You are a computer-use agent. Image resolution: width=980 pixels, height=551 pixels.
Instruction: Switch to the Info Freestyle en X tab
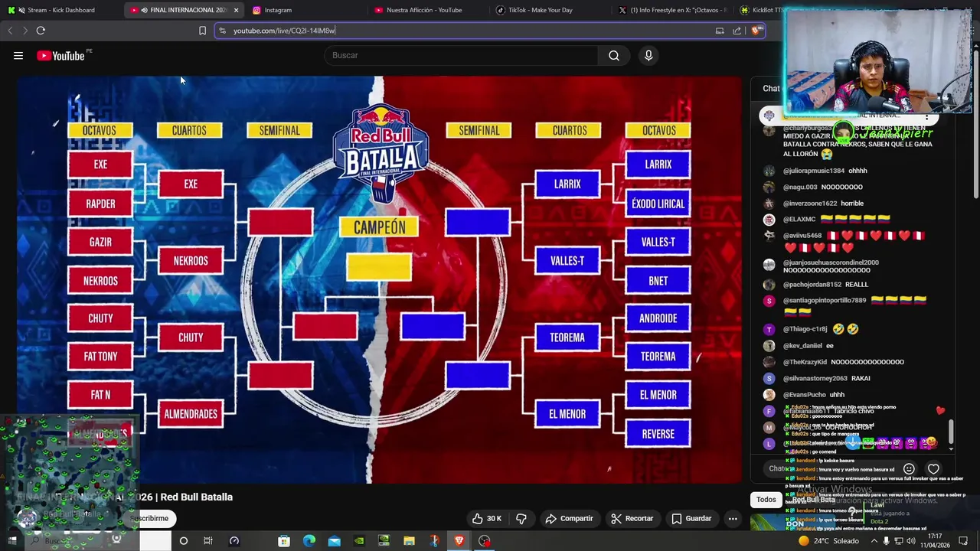click(x=672, y=10)
